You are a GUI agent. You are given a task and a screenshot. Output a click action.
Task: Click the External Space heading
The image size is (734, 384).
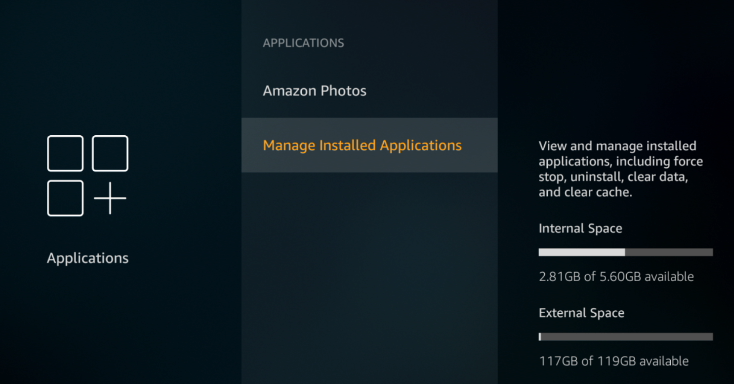[x=581, y=313]
